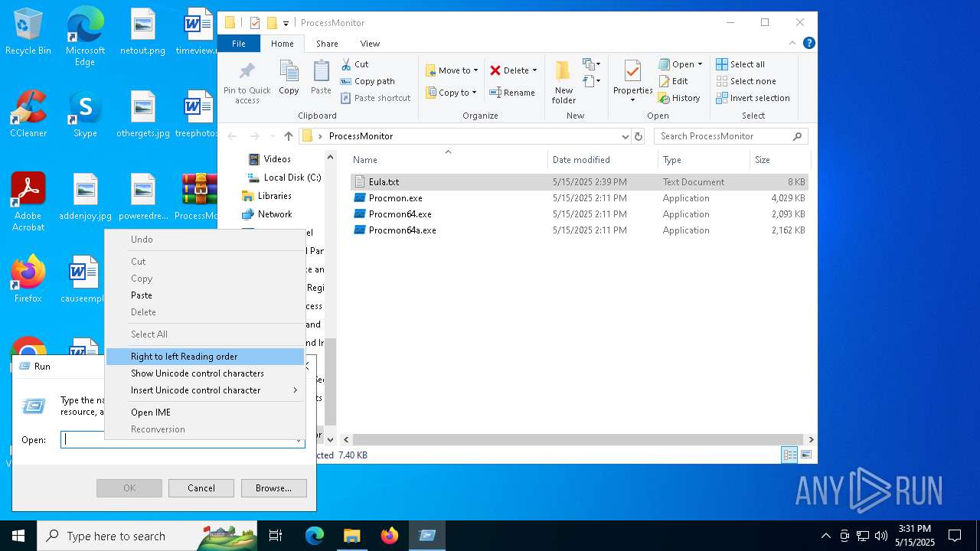Open the File ribbon tab
This screenshot has height=551, width=980.
click(239, 44)
